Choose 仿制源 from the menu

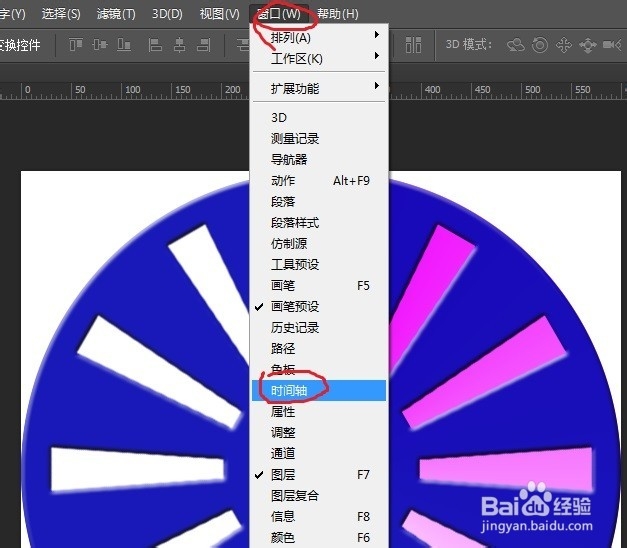pyautogui.click(x=319, y=244)
